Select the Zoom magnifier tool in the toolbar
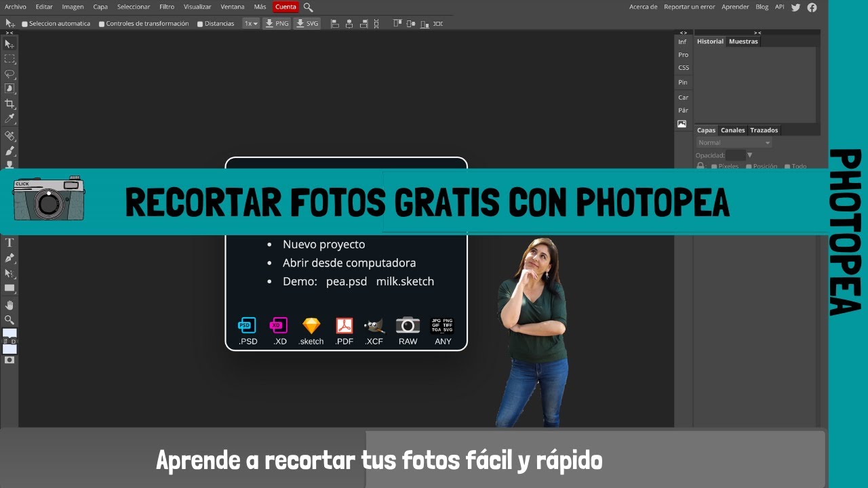868x488 pixels. click(9, 320)
